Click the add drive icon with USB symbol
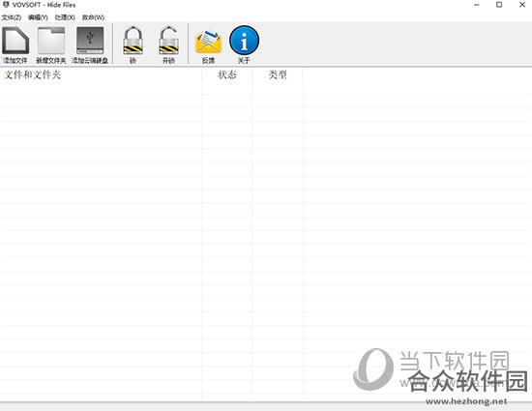 tap(90, 41)
